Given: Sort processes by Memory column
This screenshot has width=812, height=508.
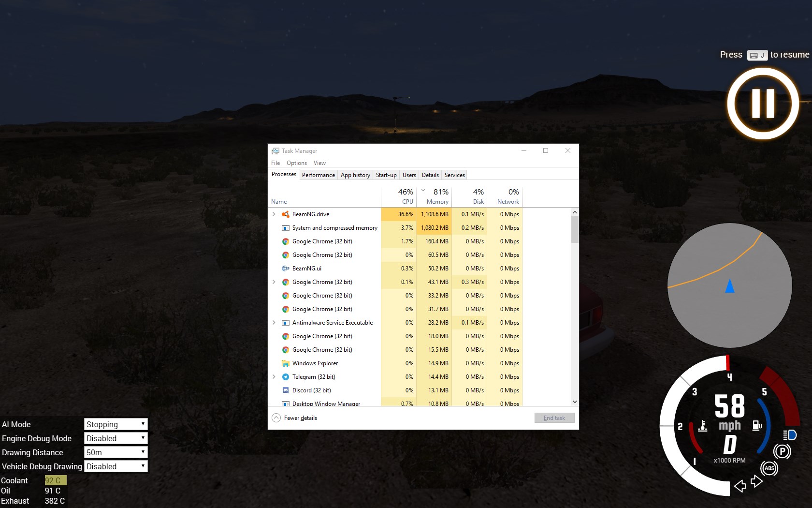Looking at the screenshot, I should (x=434, y=196).
